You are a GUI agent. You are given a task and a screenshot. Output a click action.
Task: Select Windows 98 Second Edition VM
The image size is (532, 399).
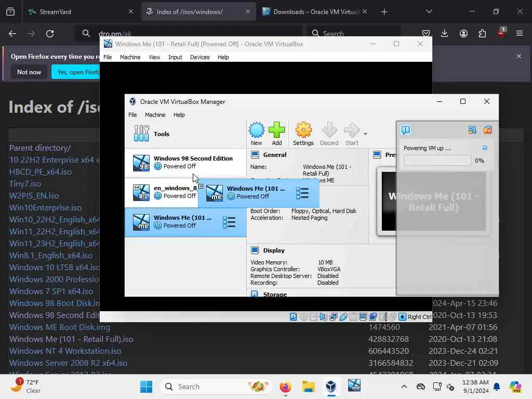pos(185,163)
